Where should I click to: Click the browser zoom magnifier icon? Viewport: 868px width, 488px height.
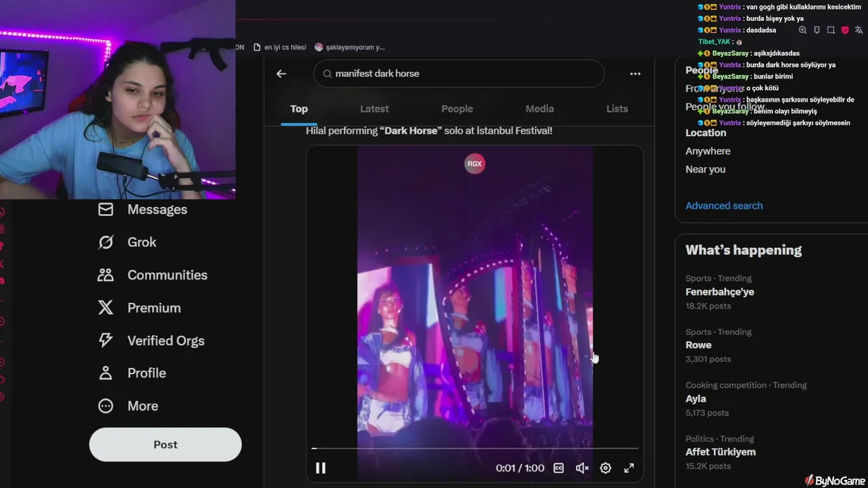coord(803,30)
